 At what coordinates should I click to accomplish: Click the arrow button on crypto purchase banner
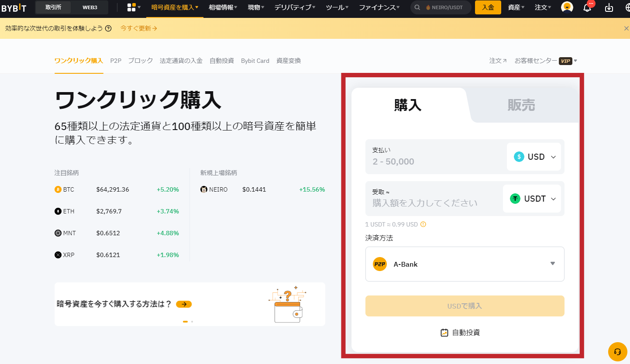click(184, 304)
